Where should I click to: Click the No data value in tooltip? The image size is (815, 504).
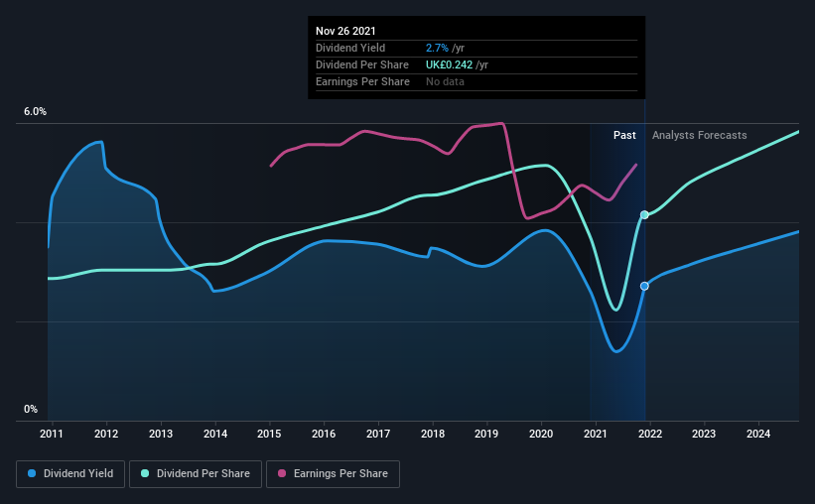445,82
